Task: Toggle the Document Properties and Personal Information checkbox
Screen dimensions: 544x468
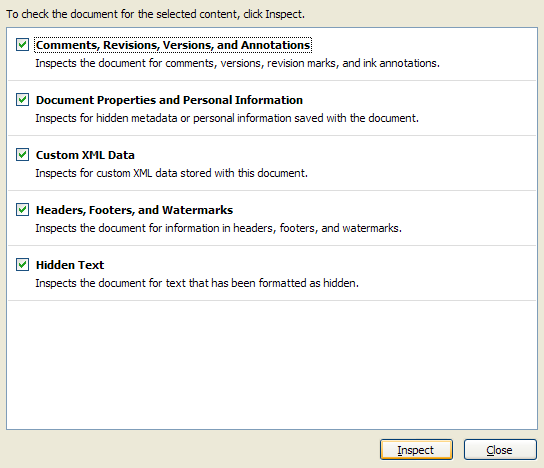Action: [x=22, y=100]
